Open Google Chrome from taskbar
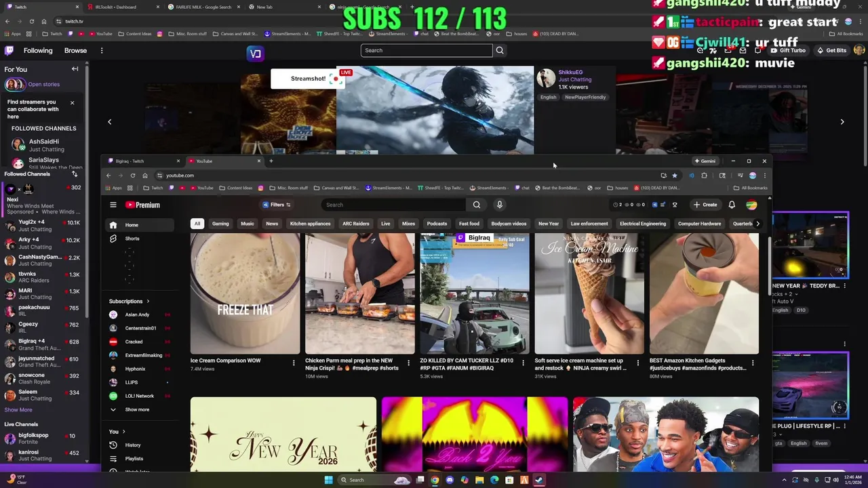 [x=435, y=480]
